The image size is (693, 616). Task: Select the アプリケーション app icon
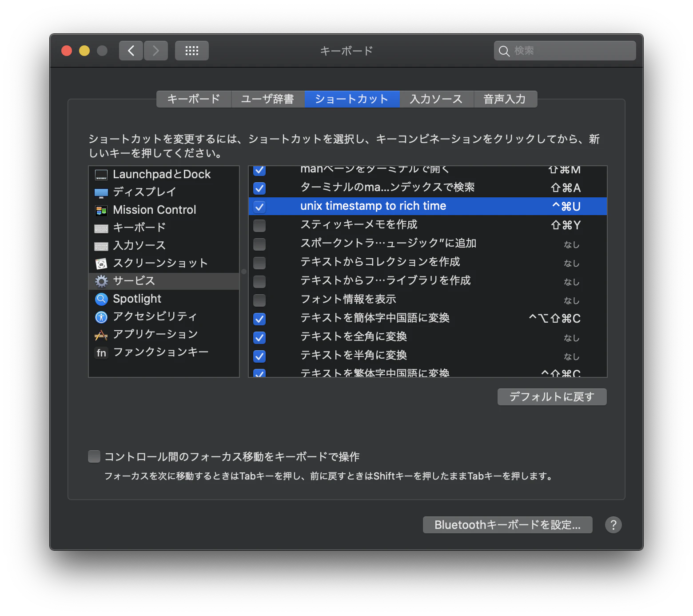point(101,335)
